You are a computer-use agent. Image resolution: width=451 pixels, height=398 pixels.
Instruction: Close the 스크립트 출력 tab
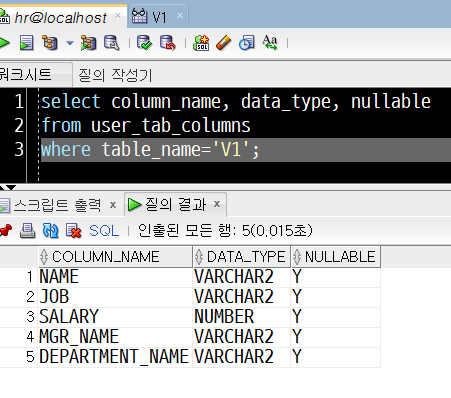113,205
